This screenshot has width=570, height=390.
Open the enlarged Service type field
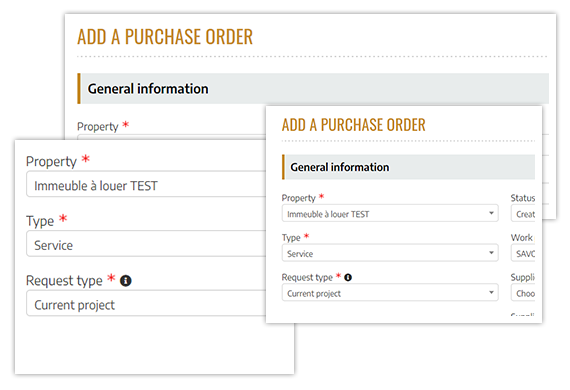click(x=146, y=244)
